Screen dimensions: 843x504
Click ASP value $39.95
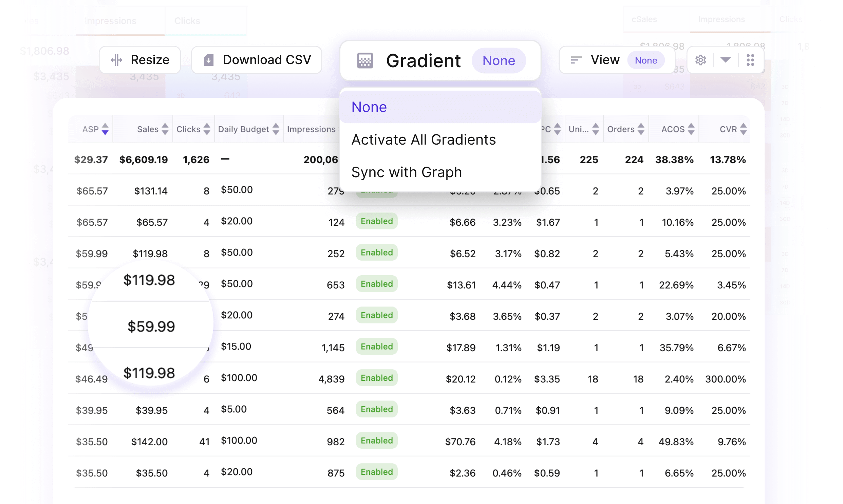click(92, 411)
